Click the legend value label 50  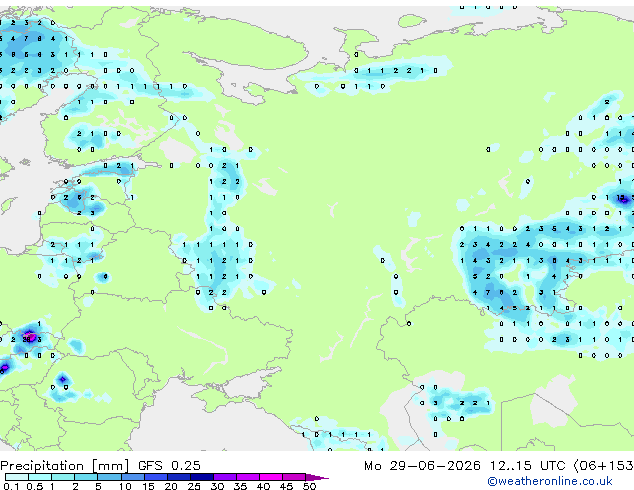309,486
